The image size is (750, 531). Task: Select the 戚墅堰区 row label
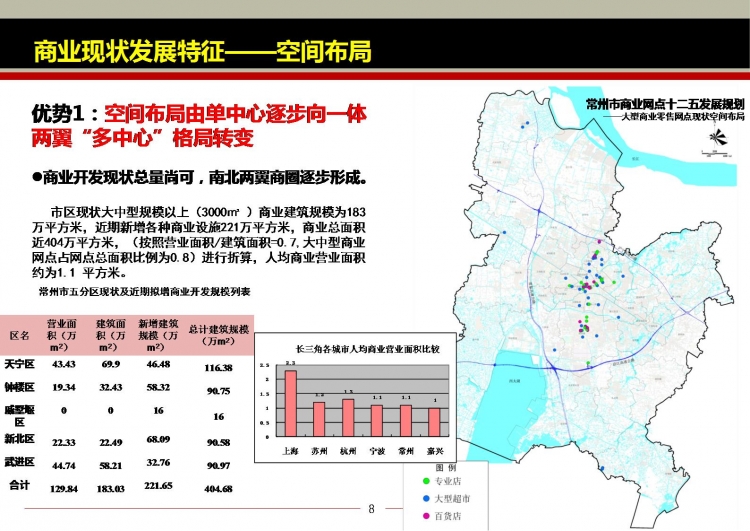click(20, 416)
